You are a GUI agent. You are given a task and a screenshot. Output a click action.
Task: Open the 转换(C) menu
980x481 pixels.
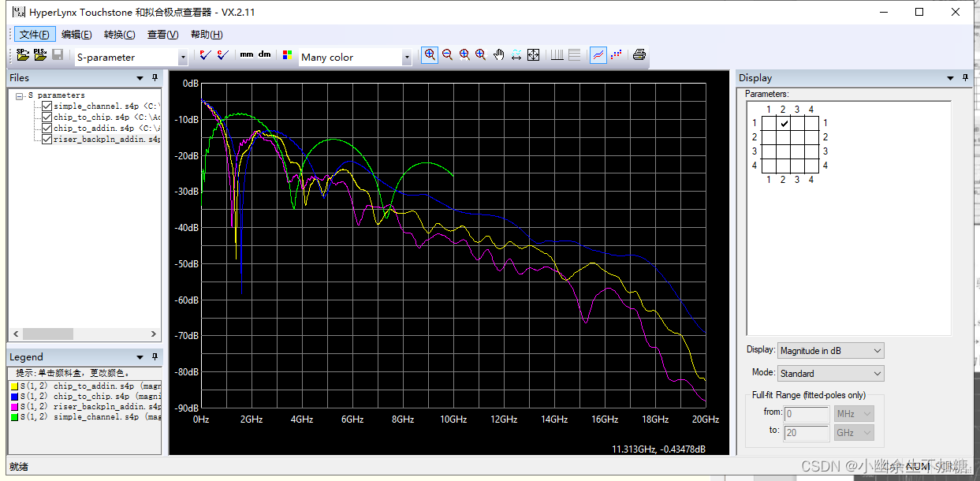point(119,34)
